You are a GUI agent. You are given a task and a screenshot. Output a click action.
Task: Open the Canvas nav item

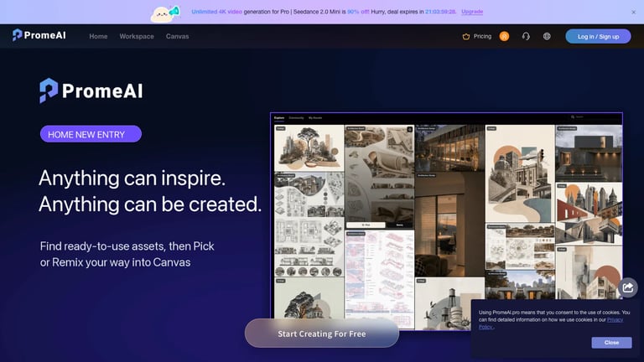[178, 37]
